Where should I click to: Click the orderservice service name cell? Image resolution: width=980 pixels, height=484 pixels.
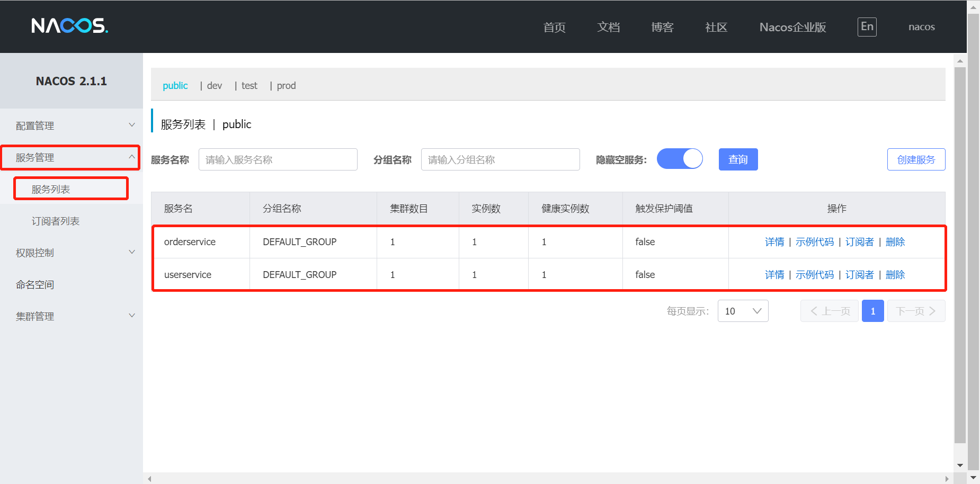(190, 241)
